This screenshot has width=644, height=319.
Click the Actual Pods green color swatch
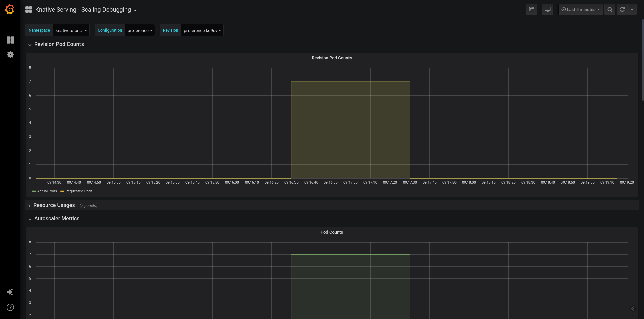coord(34,191)
